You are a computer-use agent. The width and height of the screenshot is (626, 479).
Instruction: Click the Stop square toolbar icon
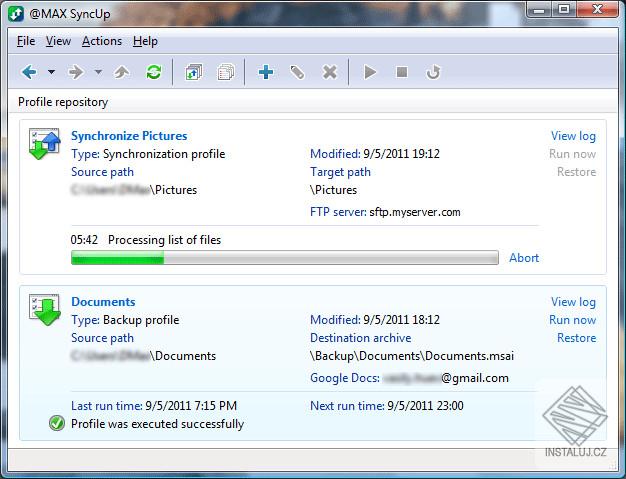[x=402, y=72]
